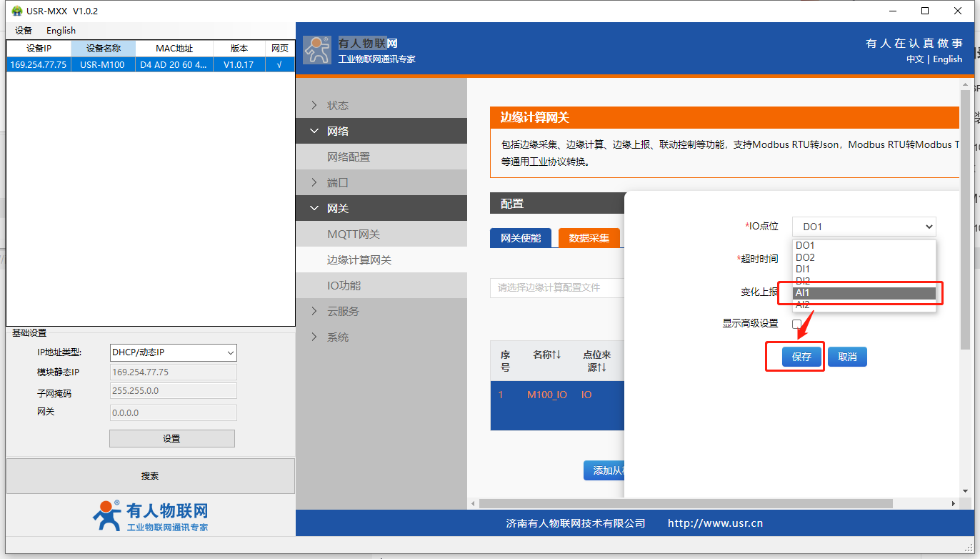The width and height of the screenshot is (980, 559).
Task: Tick the 显示高级设置 checkbox
Action: 796,324
